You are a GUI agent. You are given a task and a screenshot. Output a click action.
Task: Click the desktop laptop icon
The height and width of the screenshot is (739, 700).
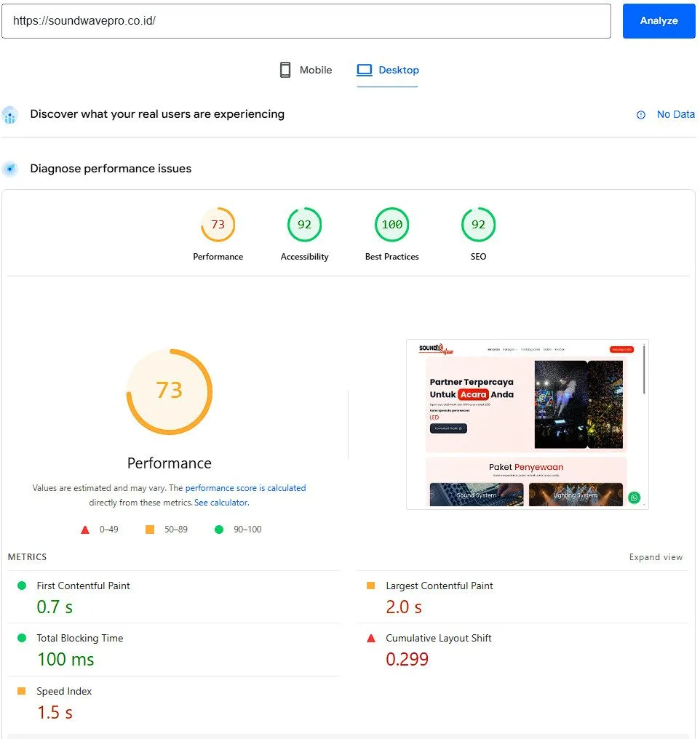click(365, 70)
